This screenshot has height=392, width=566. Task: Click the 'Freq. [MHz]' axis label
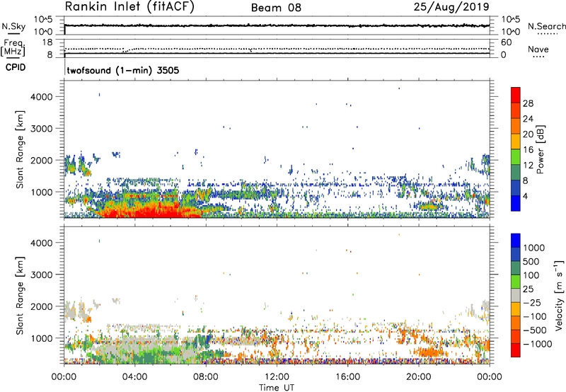point(13,48)
